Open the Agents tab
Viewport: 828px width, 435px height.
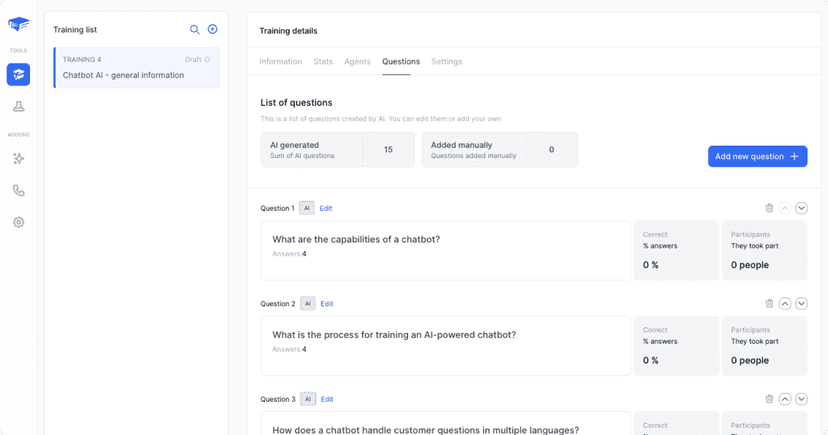pyautogui.click(x=357, y=62)
